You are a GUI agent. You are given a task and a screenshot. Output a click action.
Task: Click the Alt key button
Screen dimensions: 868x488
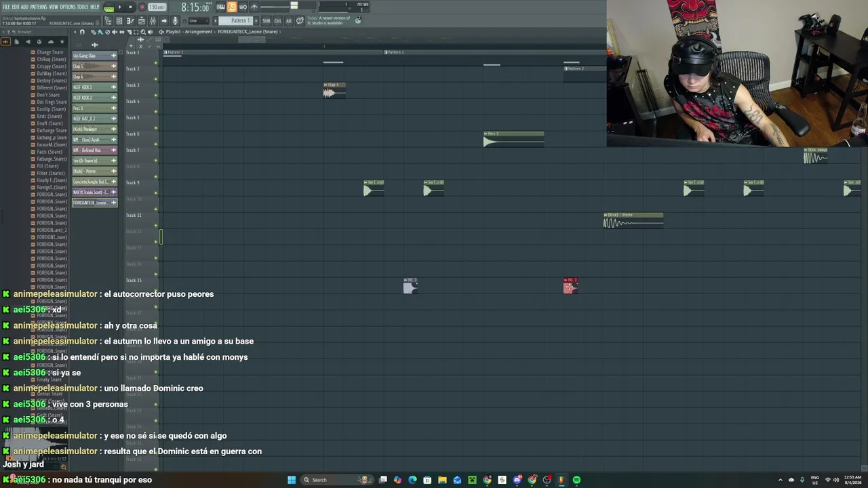288,21
